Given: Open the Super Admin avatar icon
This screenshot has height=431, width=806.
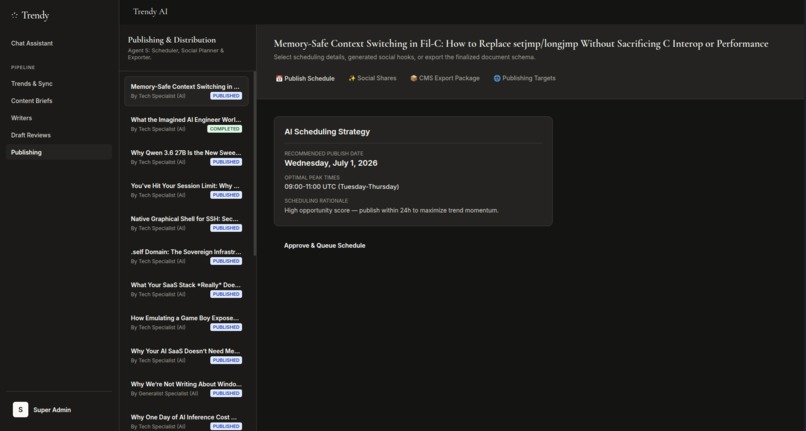Looking at the screenshot, I should (x=21, y=410).
